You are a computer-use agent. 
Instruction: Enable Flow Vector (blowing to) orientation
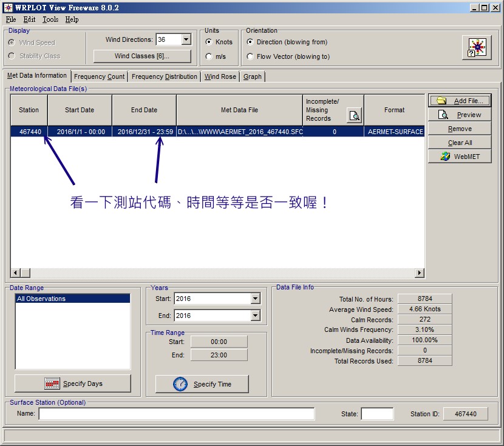coord(250,56)
